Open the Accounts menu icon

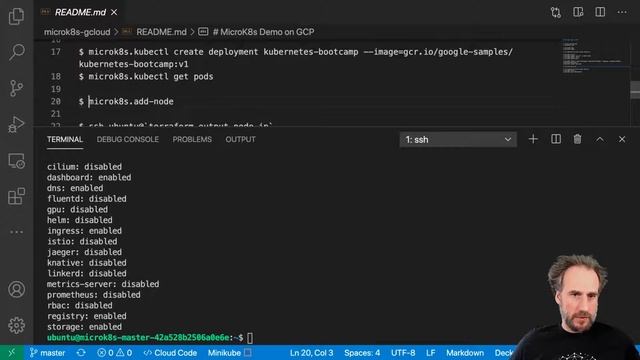[x=16, y=289]
